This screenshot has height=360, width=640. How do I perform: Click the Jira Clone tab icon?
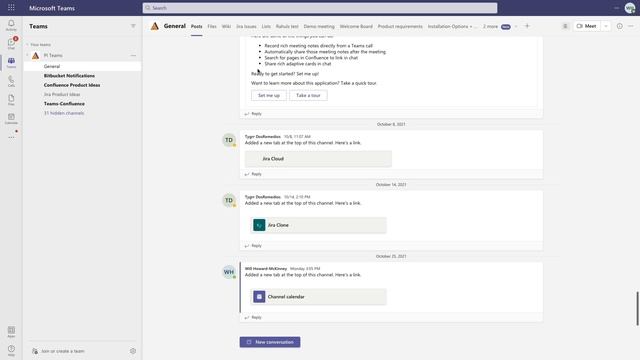pyautogui.click(x=259, y=225)
